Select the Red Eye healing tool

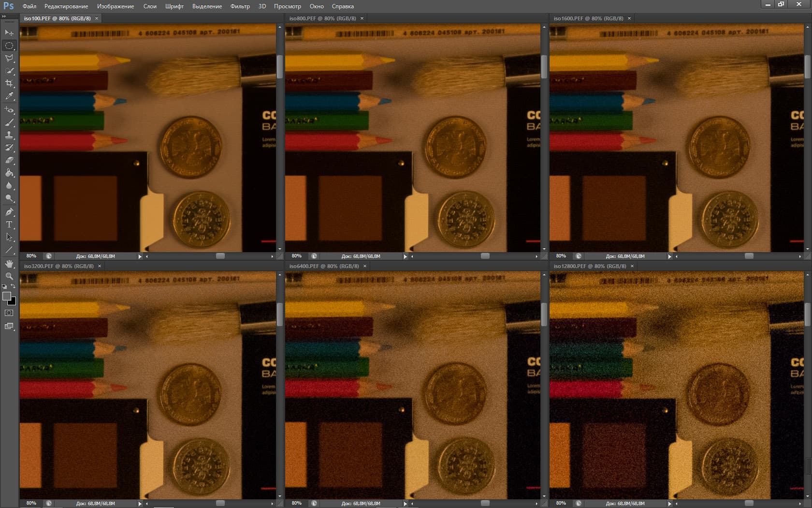[x=9, y=110]
